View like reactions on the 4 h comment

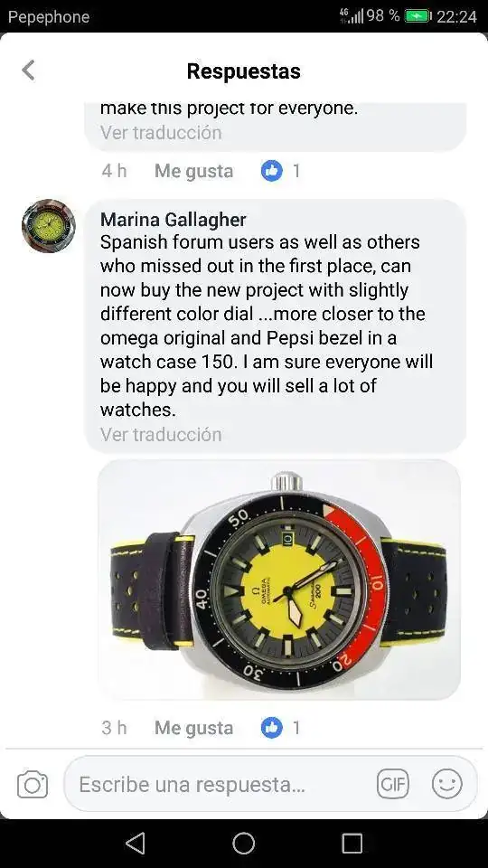coord(280,171)
